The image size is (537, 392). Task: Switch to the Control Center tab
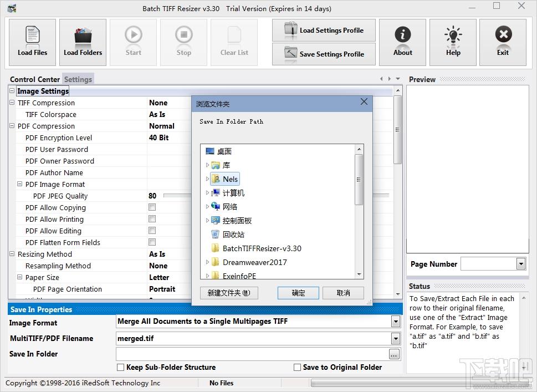pyautogui.click(x=35, y=79)
